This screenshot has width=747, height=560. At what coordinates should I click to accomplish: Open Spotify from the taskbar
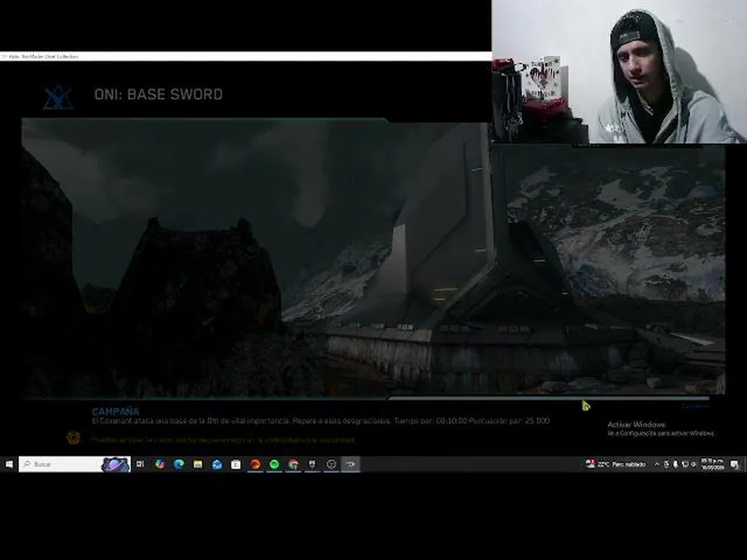275,464
